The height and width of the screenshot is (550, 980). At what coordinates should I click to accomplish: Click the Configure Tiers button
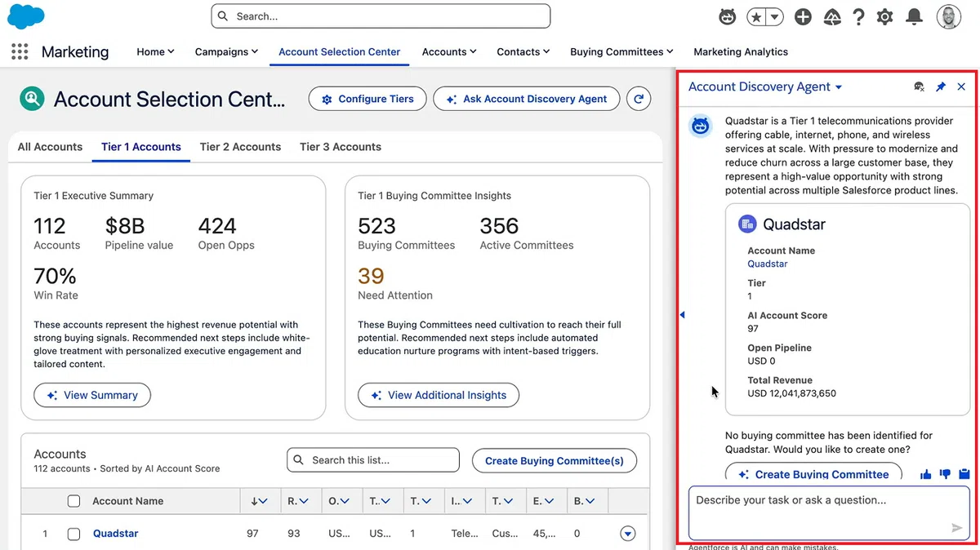click(367, 99)
